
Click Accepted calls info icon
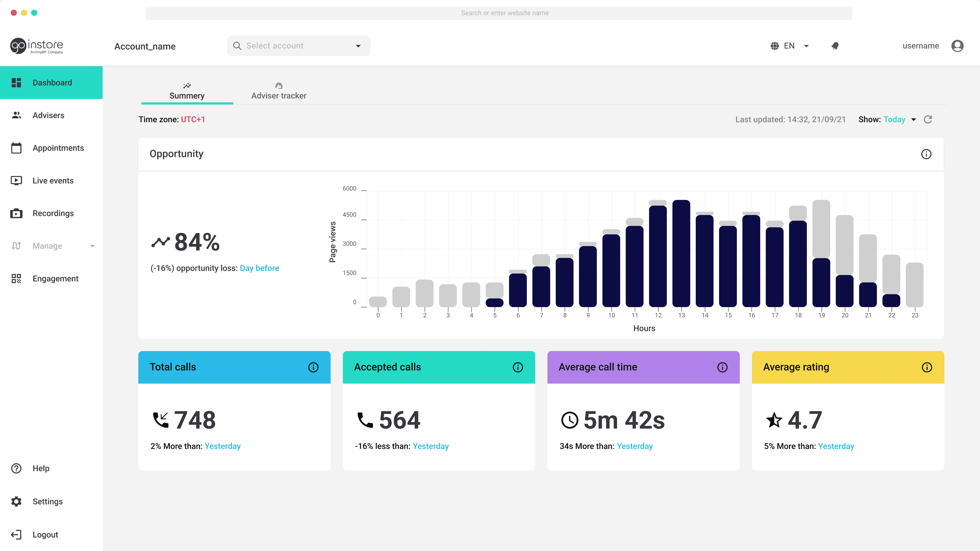(518, 367)
